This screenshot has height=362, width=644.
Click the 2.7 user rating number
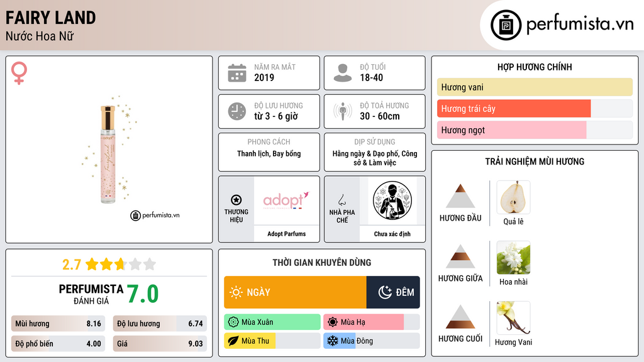click(72, 265)
